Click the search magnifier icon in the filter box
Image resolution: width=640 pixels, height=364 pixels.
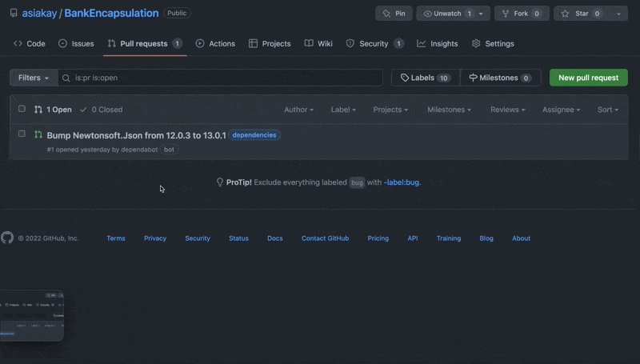(66, 78)
